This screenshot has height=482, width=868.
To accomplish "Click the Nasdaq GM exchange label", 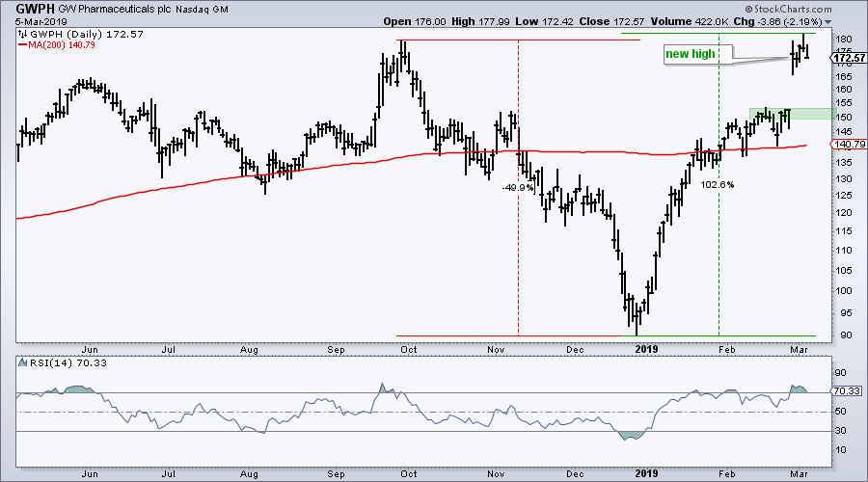I will (x=202, y=10).
